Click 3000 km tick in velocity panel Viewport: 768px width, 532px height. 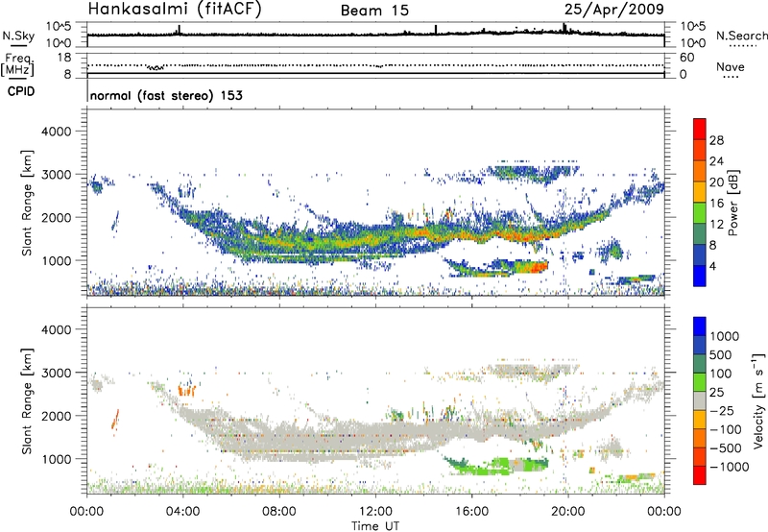tap(56, 373)
